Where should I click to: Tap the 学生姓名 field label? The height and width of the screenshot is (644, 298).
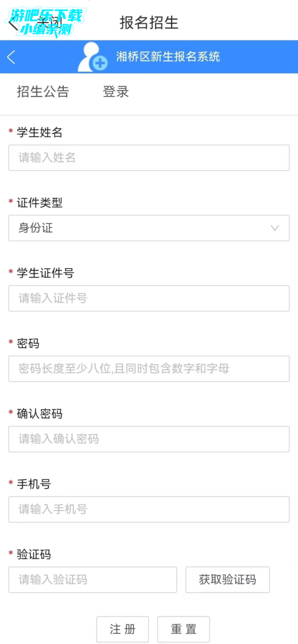[39, 132]
